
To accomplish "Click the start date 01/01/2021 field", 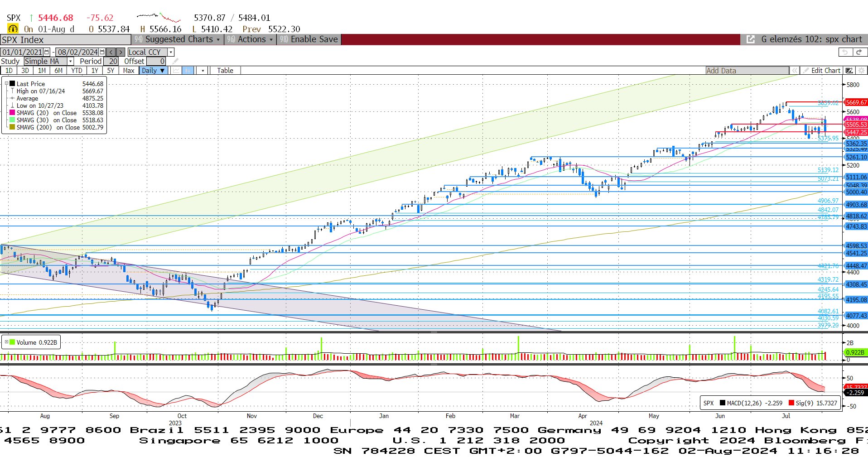I will (x=22, y=52).
